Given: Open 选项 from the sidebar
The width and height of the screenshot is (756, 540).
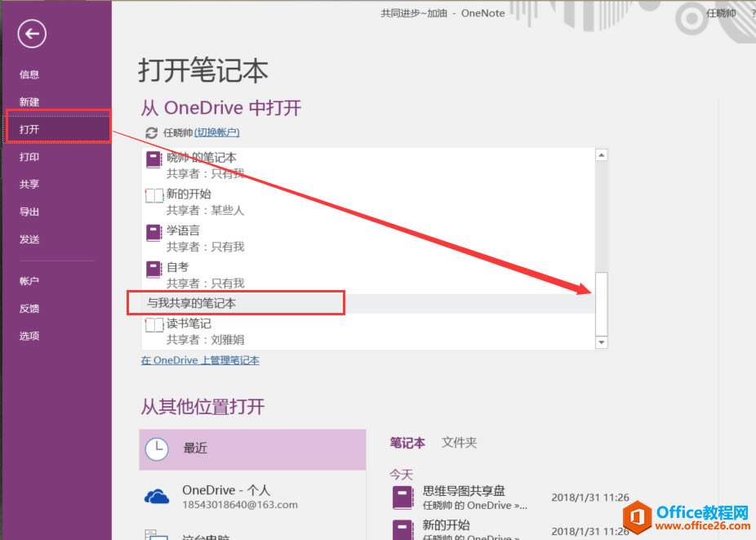Looking at the screenshot, I should 29,336.
